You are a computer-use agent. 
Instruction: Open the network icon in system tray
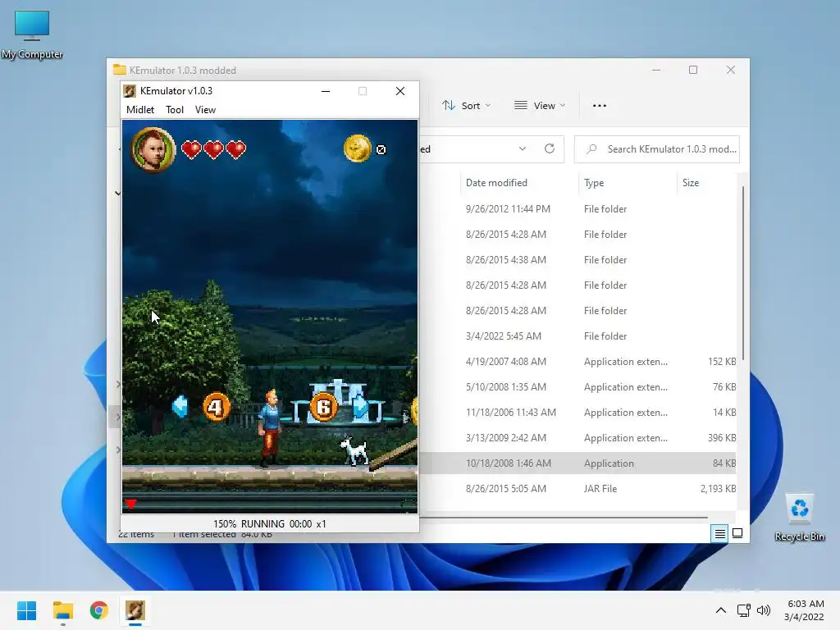(743, 610)
